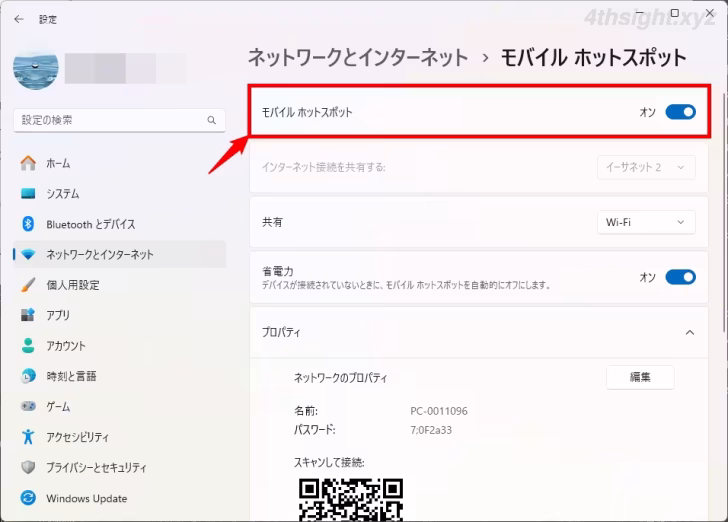Open プライバシーとセキュリティ settings
Image resolution: width=728 pixels, height=522 pixels.
coord(119,467)
